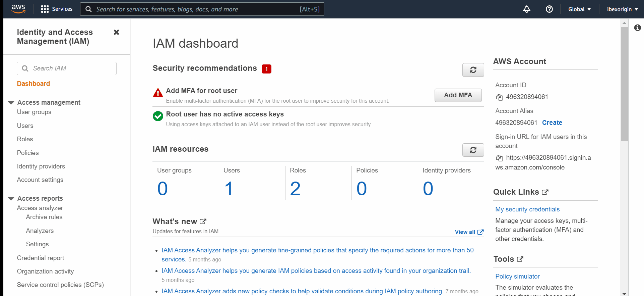Click the MFA red warning triangle

click(x=158, y=93)
